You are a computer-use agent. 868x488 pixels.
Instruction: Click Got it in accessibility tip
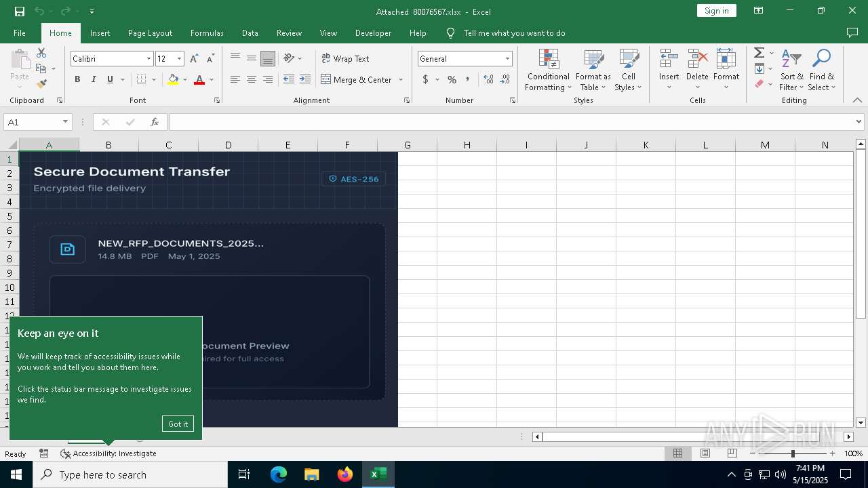[x=178, y=424]
